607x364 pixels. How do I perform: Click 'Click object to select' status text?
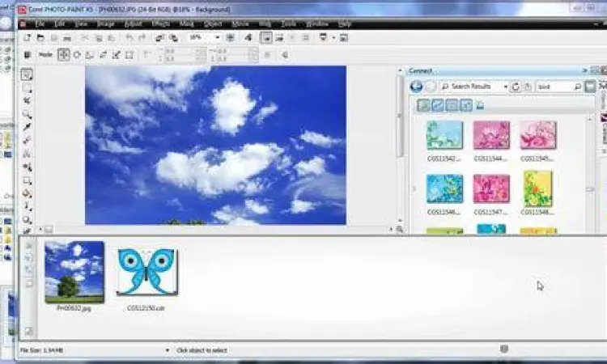tap(202, 350)
